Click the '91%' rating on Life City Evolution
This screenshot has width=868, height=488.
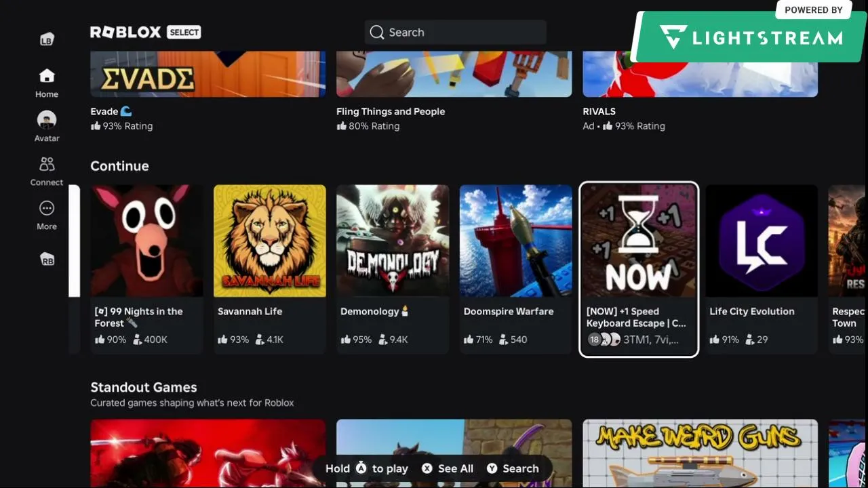tap(730, 340)
